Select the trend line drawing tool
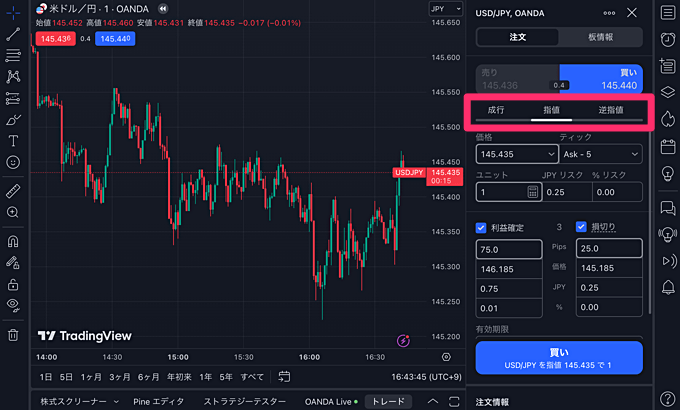Image resolution: width=680 pixels, height=410 pixels. pos(13,34)
